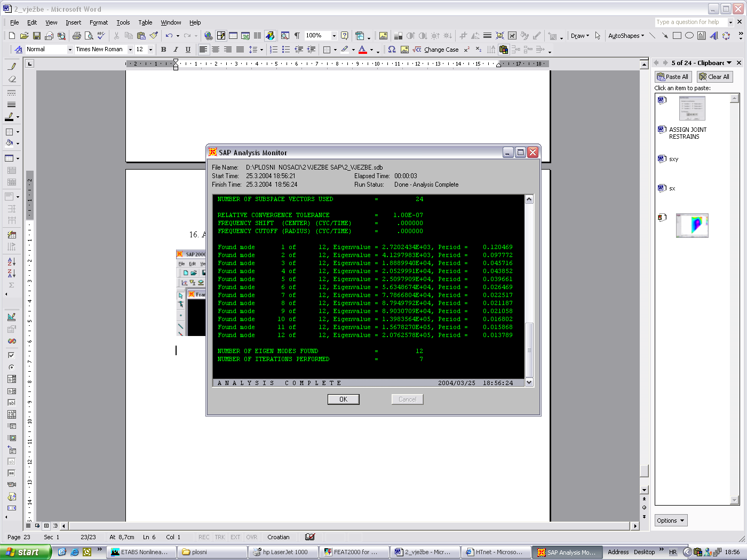
Task: Toggle the bulleted list
Action: click(x=286, y=50)
